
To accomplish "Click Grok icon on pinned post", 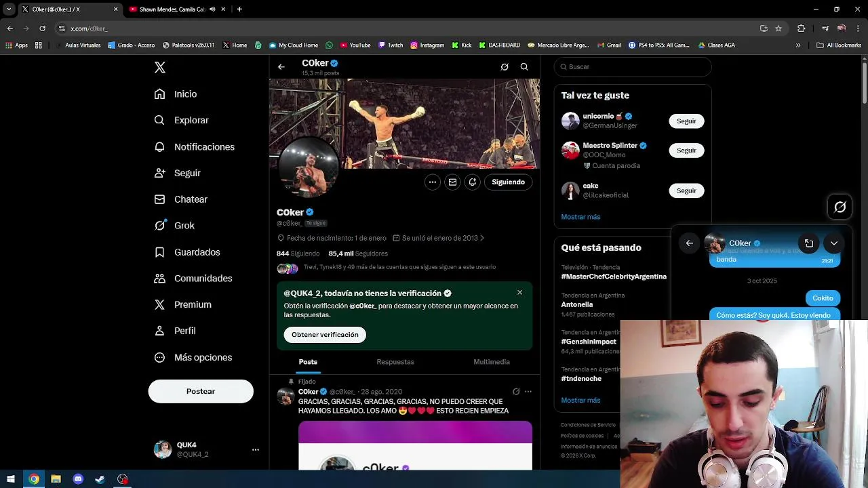I will point(516,392).
